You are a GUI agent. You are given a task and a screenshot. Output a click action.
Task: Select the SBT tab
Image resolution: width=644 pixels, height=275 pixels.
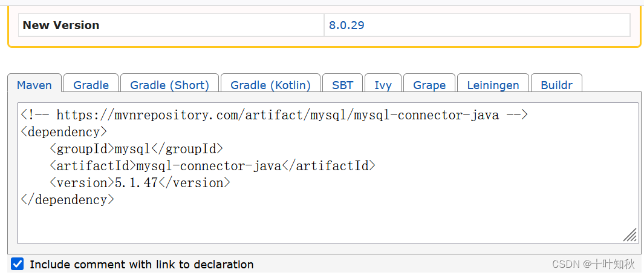click(x=342, y=83)
